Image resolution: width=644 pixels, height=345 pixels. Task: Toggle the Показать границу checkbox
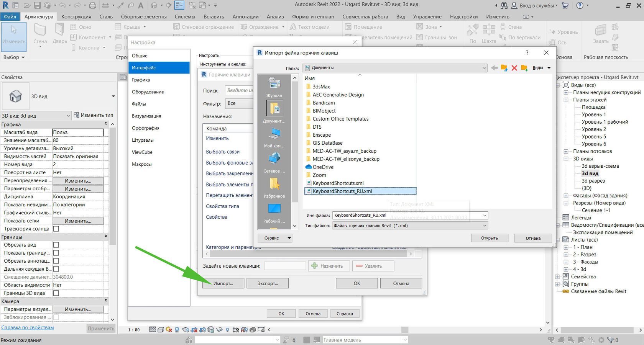[56, 253]
